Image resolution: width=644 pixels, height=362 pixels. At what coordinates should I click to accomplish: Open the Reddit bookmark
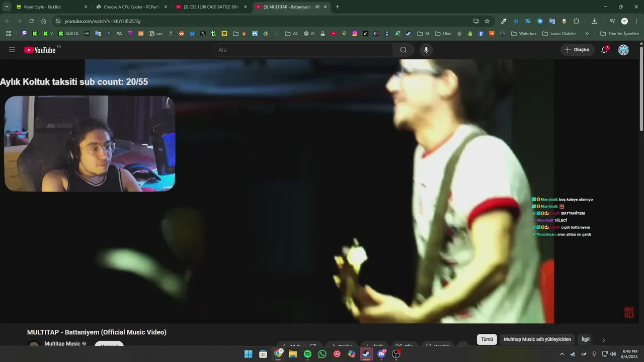click(181, 34)
